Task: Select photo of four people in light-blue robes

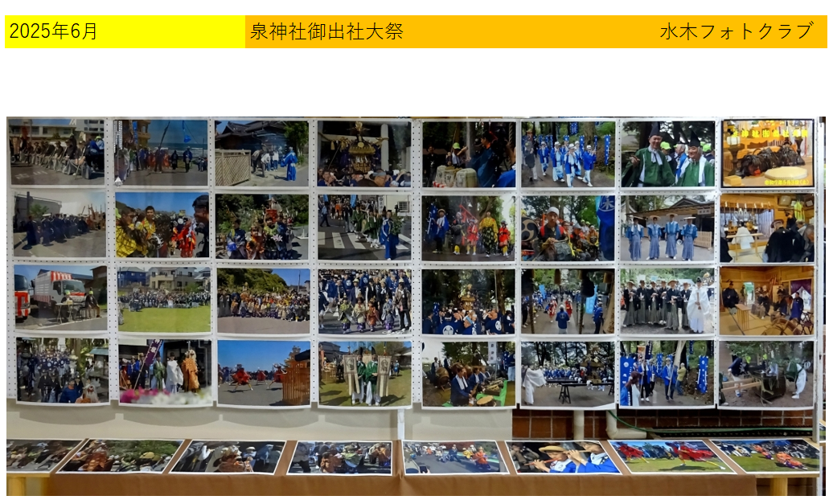Action: (667, 228)
